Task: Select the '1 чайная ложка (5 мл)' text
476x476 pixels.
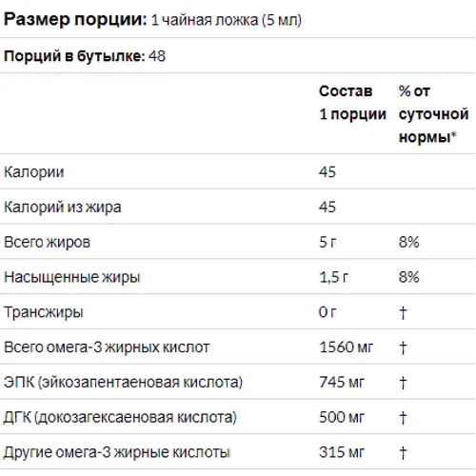Action: [x=227, y=21]
